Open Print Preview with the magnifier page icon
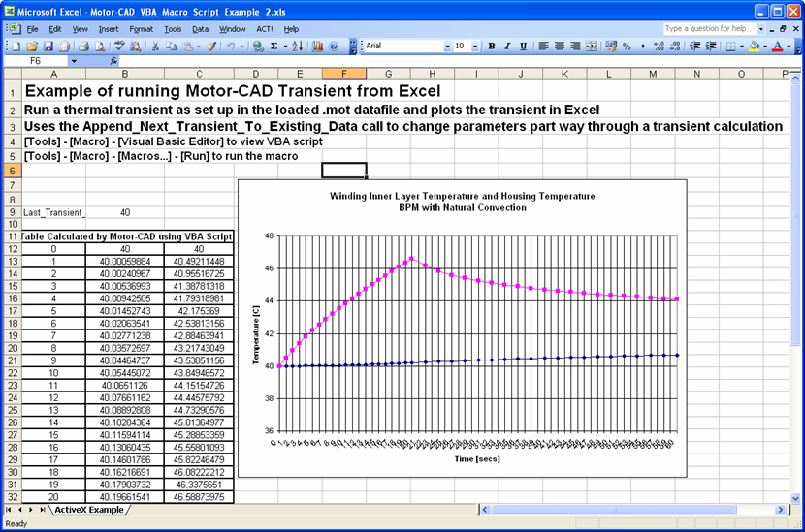 100,47
